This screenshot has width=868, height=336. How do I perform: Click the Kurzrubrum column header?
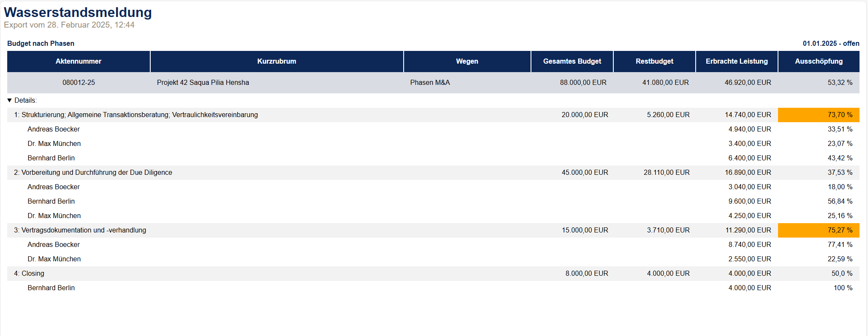point(276,62)
